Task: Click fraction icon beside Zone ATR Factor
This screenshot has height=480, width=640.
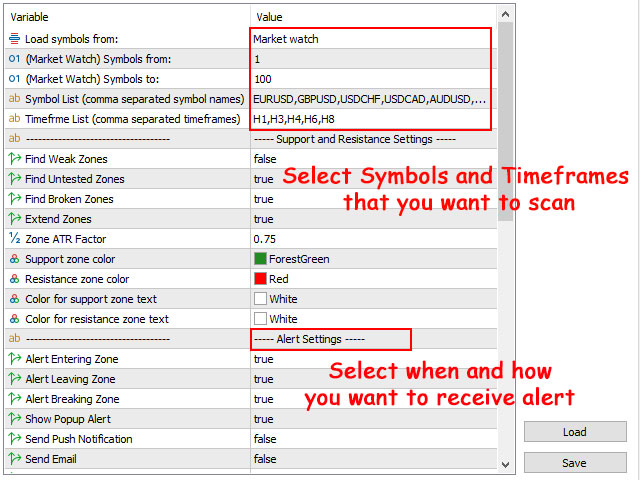Action: (14, 238)
